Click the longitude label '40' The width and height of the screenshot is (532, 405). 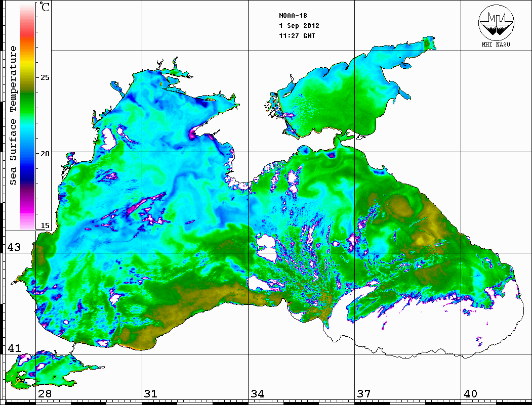click(x=470, y=394)
